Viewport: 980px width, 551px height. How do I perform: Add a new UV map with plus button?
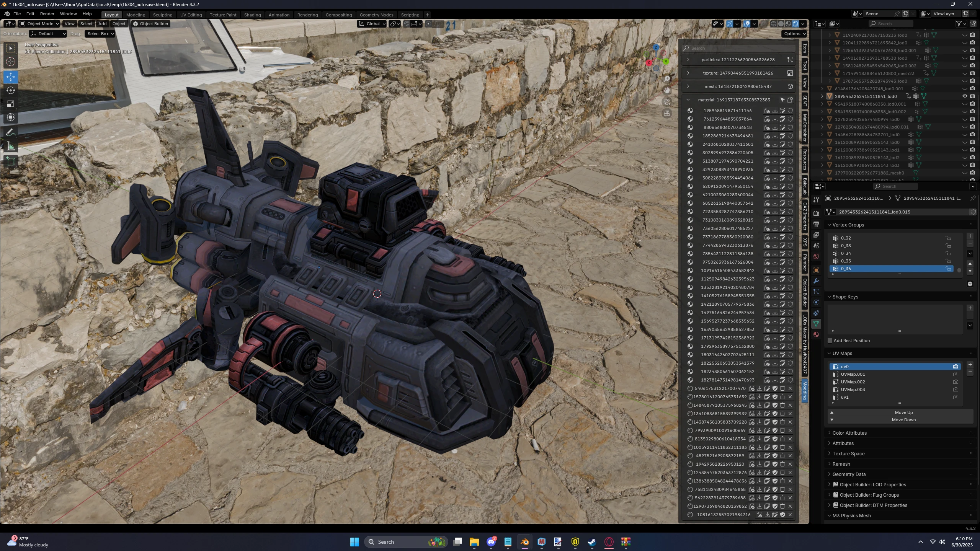(x=970, y=365)
